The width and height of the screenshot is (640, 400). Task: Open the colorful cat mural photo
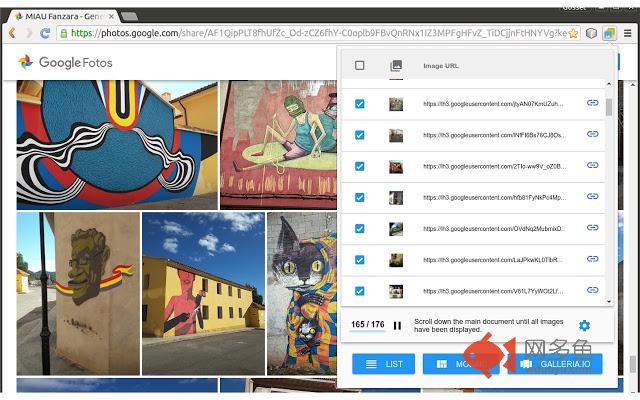(302, 293)
